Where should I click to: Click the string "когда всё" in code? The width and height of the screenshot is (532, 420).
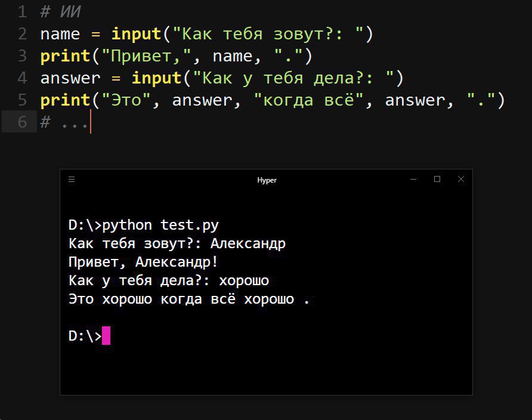click(308, 100)
